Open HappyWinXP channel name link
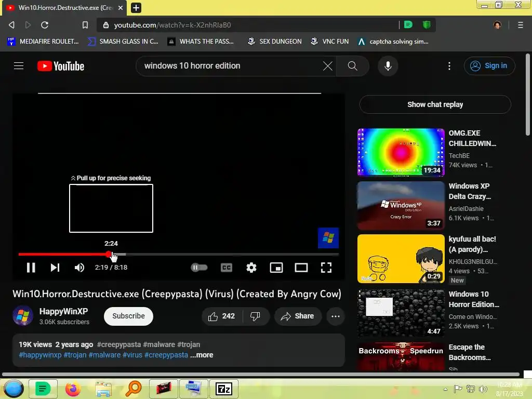Screen dimensions: 532x399 [x=63, y=311]
